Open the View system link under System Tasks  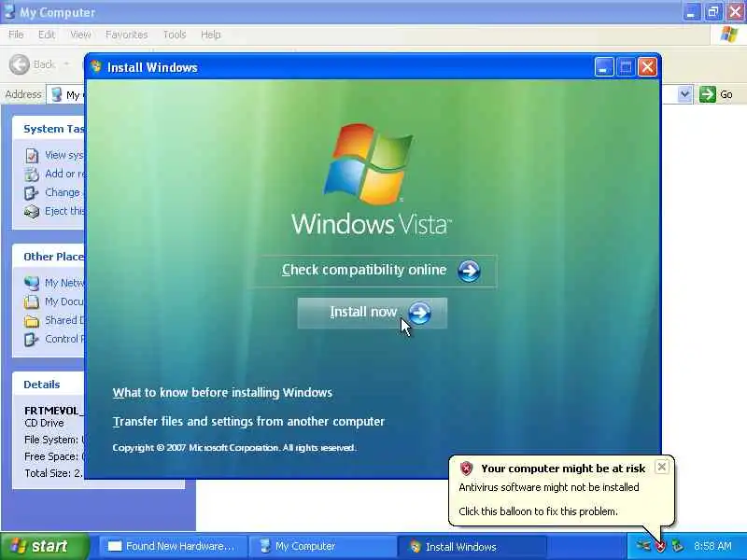click(x=64, y=155)
